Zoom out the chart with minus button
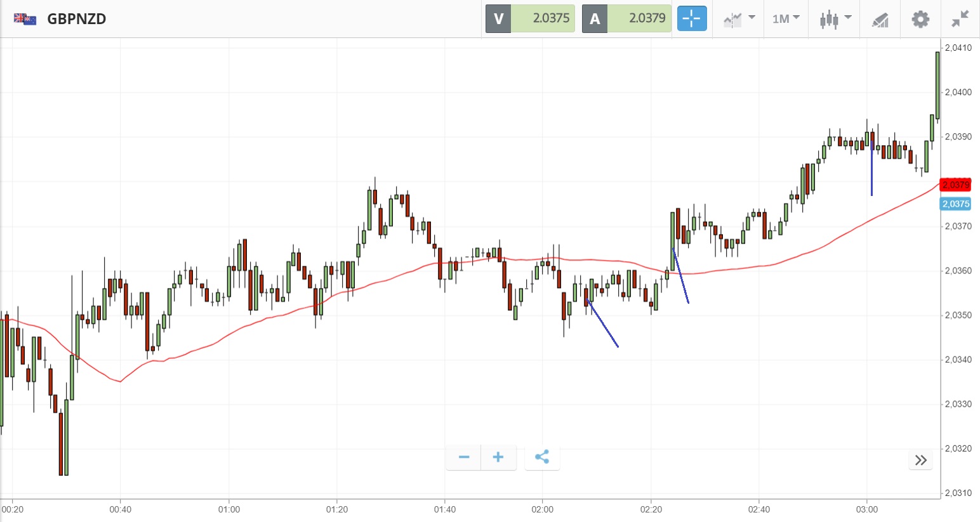 click(x=464, y=457)
